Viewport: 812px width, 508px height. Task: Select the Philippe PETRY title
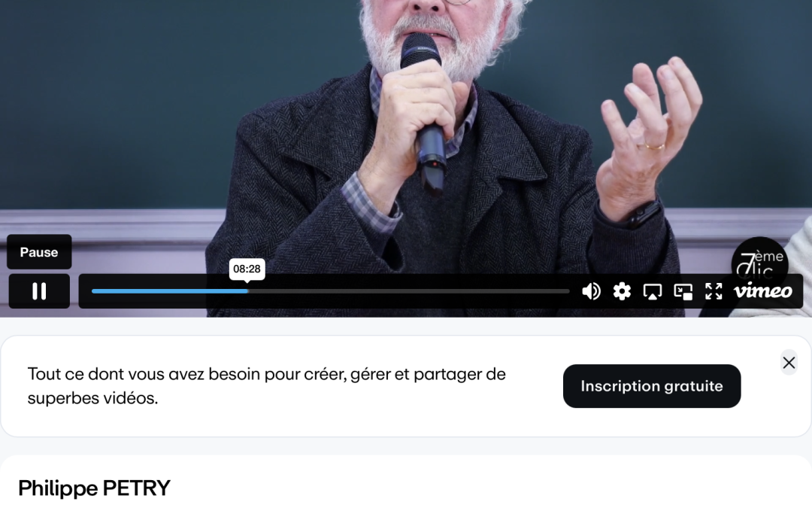[94, 488]
